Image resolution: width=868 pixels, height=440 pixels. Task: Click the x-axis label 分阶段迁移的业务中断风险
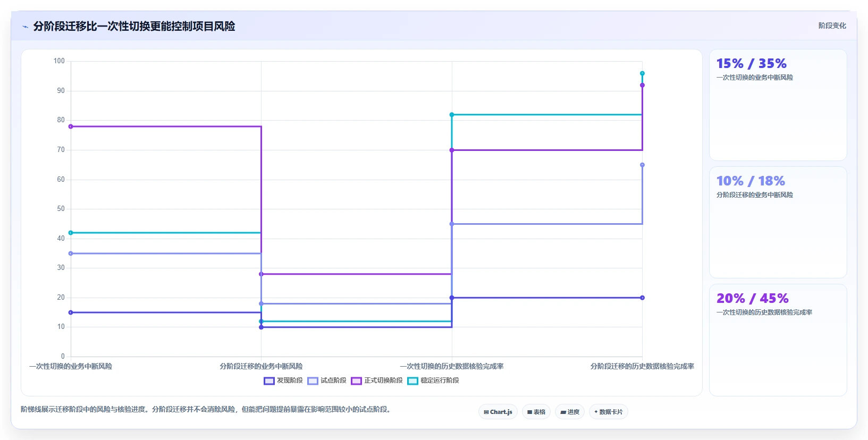click(261, 366)
